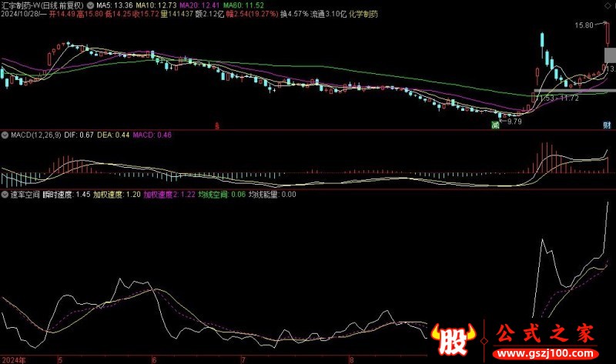Click the 9.79 low price label

pos(515,121)
